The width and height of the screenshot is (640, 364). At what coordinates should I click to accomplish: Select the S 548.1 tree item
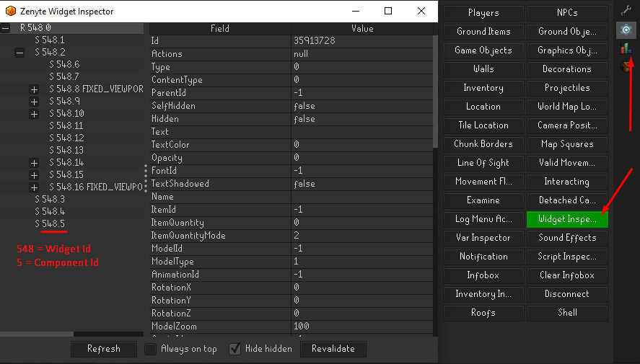[49, 40]
